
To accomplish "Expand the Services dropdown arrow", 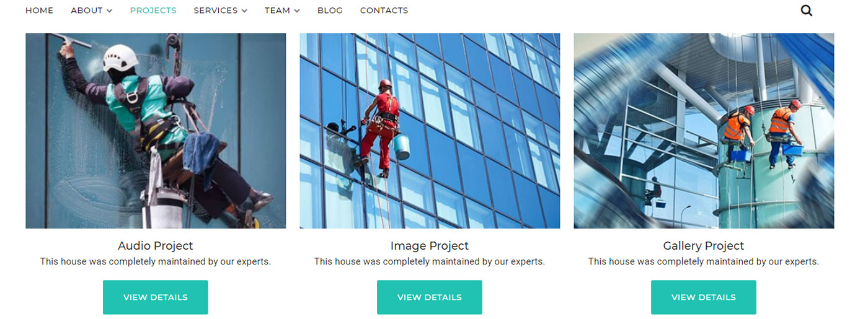I will pyautogui.click(x=244, y=11).
